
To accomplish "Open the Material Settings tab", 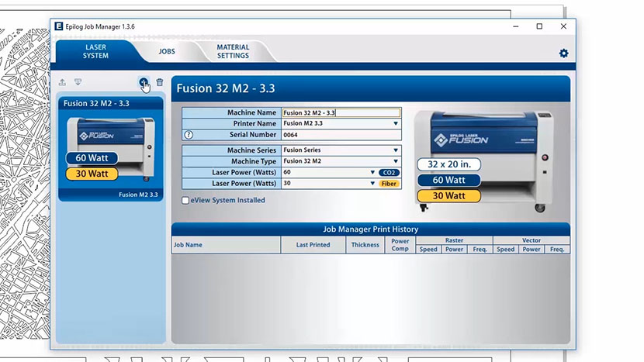I will pyautogui.click(x=233, y=52).
